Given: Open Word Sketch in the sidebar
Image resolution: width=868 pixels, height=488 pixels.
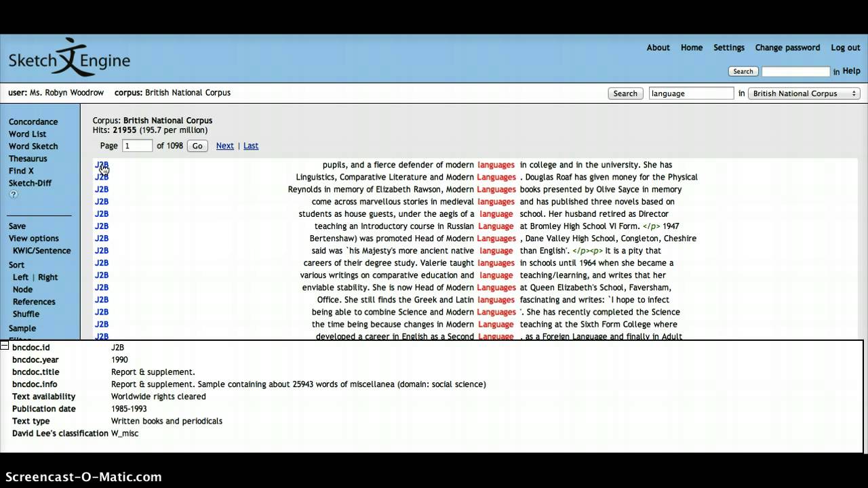Looking at the screenshot, I should tap(33, 146).
